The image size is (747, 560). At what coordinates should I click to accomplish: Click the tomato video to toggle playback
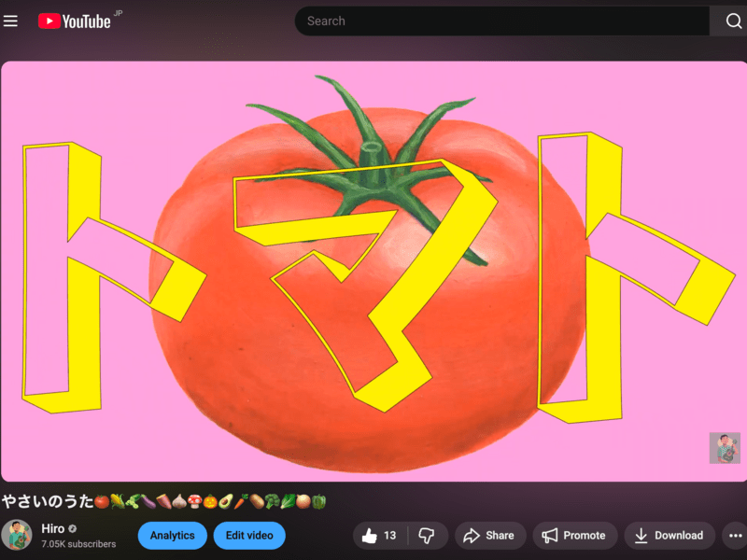click(x=373, y=271)
